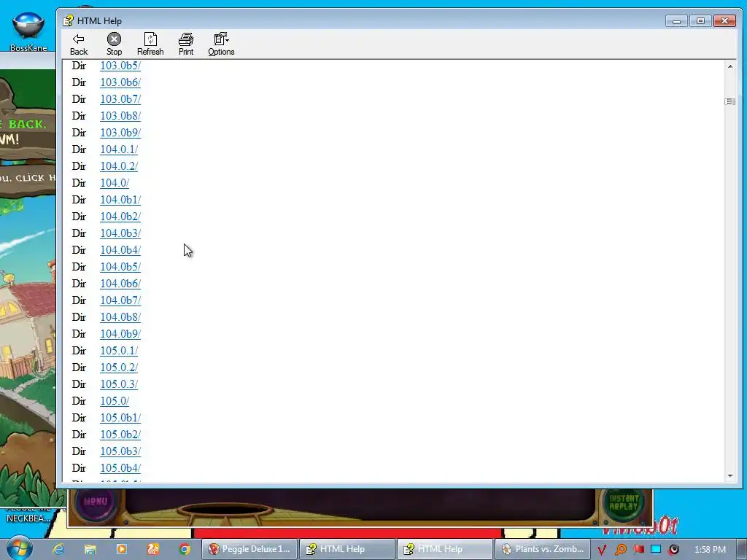Click the blue monitor system tray icon
This screenshot has width=747, height=560.
click(x=656, y=549)
